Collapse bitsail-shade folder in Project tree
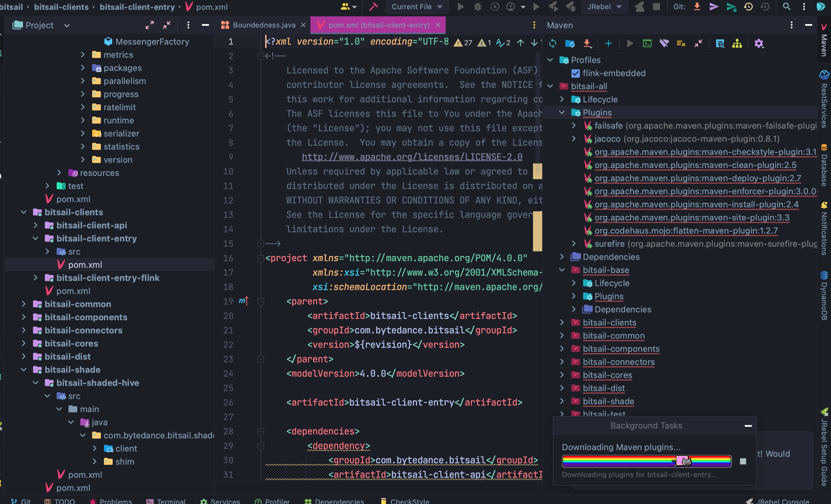Viewport: 831px width, 504px height. point(24,370)
